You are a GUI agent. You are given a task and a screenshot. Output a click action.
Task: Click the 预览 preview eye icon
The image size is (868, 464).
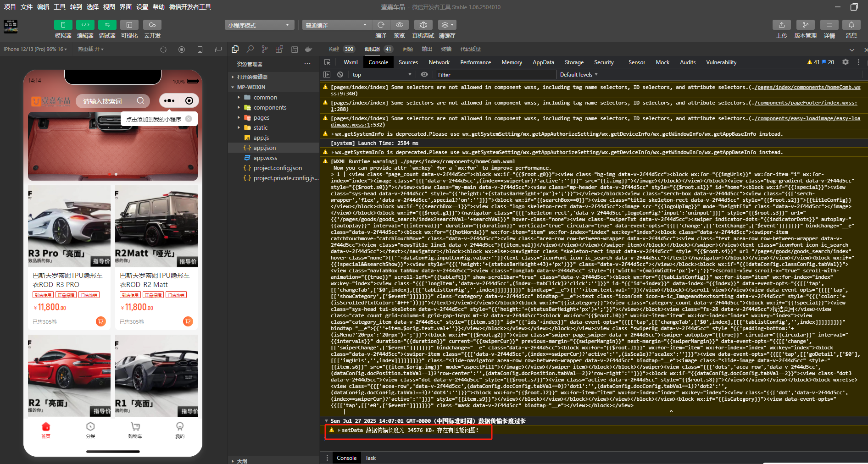coord(400,25)
